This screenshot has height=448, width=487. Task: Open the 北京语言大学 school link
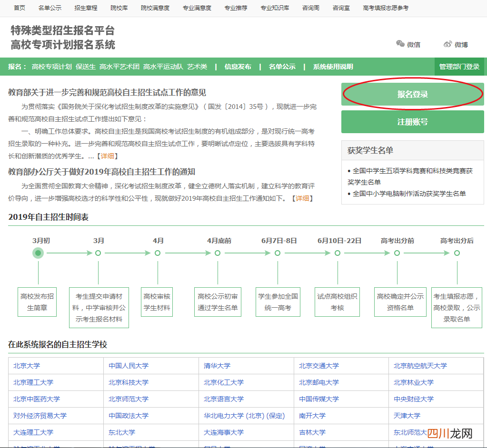pyautogui.click(x=224, y=399)
